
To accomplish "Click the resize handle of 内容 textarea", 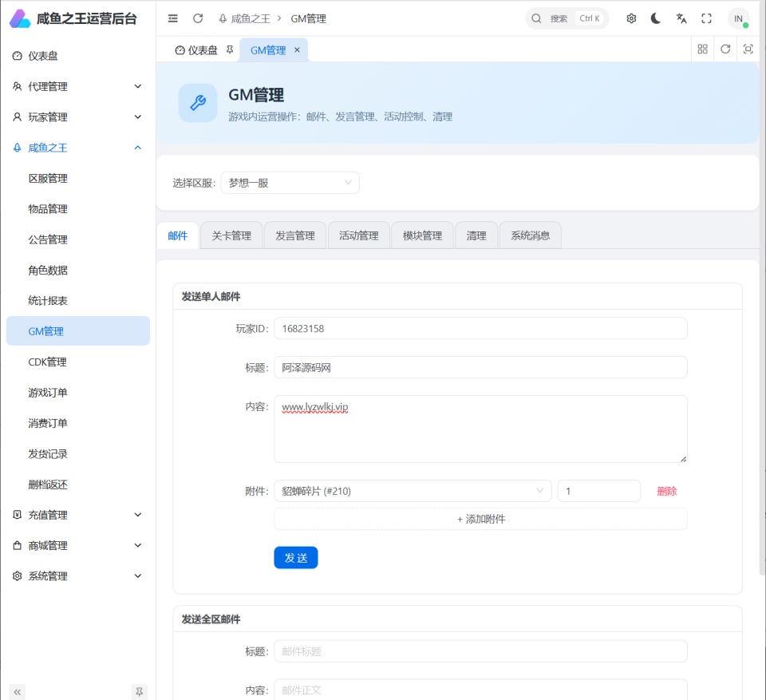I will [683, 458].
